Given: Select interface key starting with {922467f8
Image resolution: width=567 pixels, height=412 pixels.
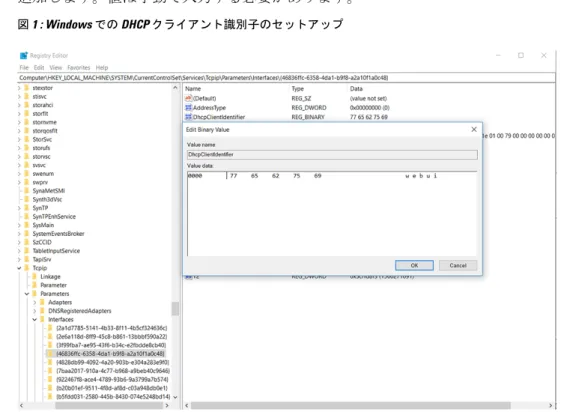Looking at the screenshot, I should click(x=112, y=379).
